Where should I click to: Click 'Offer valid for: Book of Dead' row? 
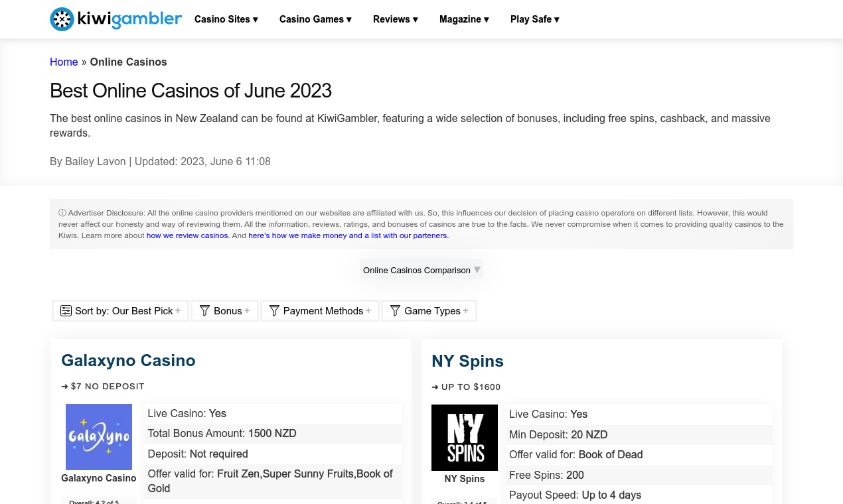639,455
